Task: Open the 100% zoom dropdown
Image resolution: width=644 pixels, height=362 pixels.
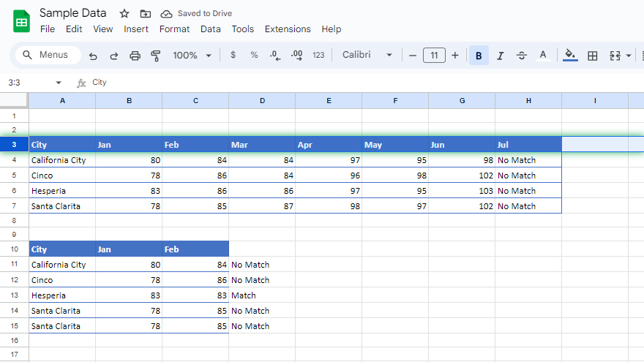Action: [x=192, y=56]
